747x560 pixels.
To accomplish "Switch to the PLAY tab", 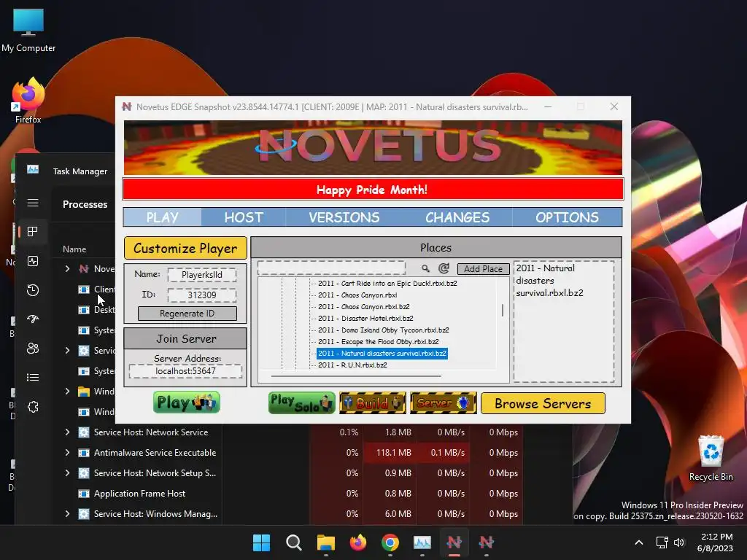I will 163,217.
